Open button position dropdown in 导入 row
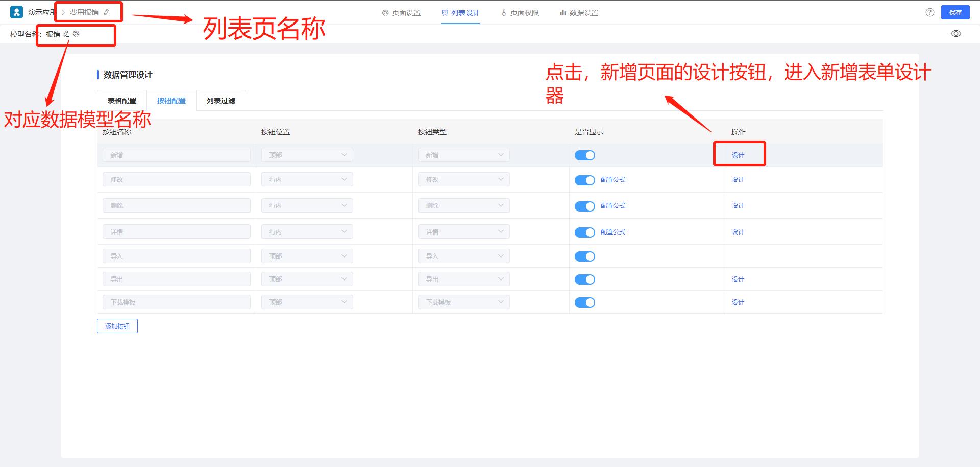Screen dimensions: 980x467 coord(307,256)
